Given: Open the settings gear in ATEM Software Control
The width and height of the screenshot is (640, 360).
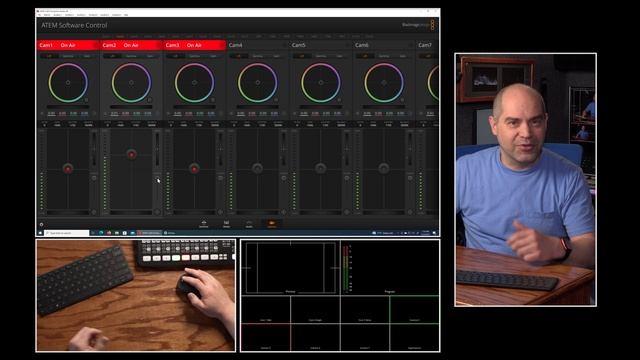Looking at the screenshot, I should tap(41, 224).
